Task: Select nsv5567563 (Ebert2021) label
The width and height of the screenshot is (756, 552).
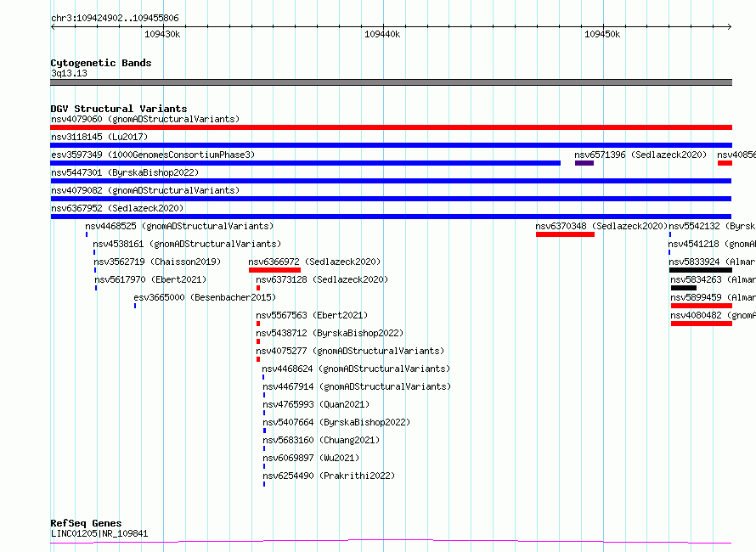Action: click(312, 315)
